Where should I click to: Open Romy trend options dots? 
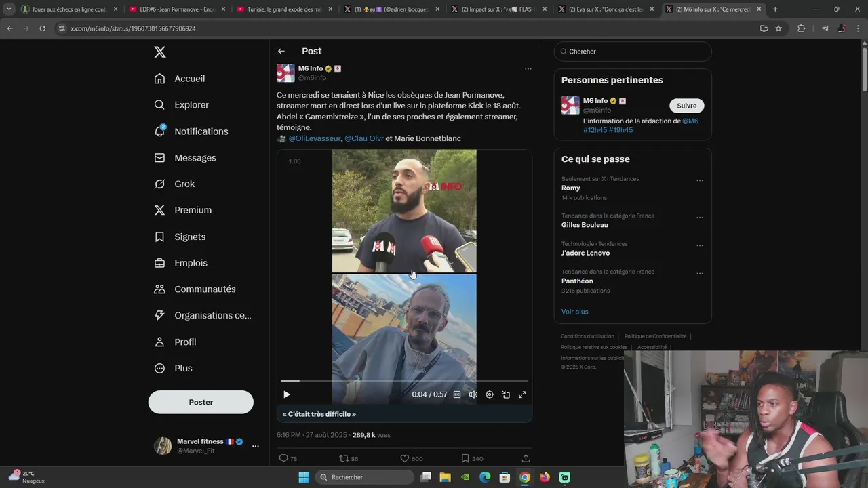pos(700,181)
